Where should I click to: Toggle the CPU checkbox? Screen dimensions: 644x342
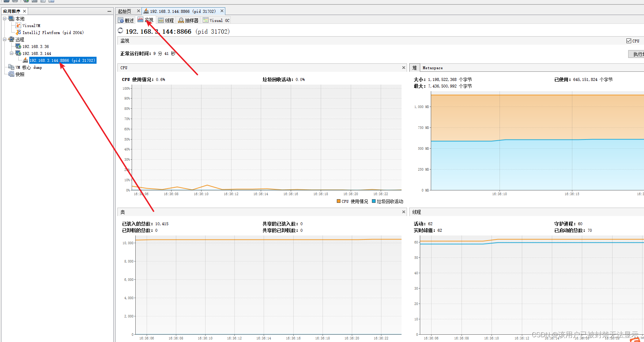[x=629, y=41]
